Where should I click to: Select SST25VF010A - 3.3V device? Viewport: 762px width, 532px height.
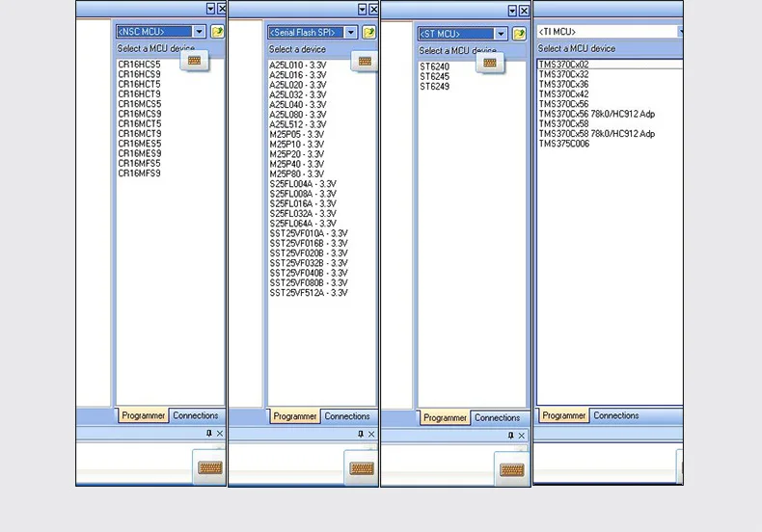click(309, 233)
